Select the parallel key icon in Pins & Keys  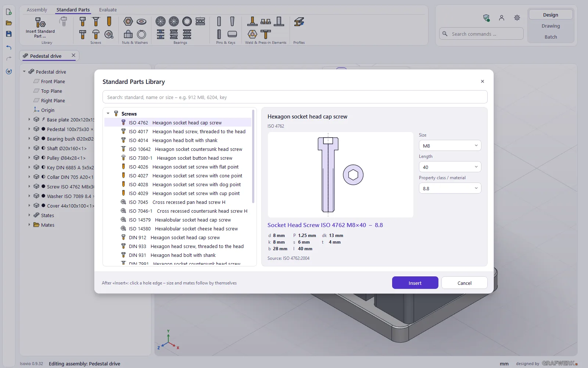point(232,34)
